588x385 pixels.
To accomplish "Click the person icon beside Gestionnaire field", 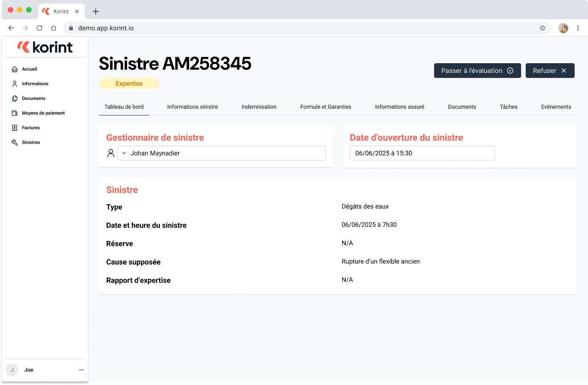I will tap(111, 153).
